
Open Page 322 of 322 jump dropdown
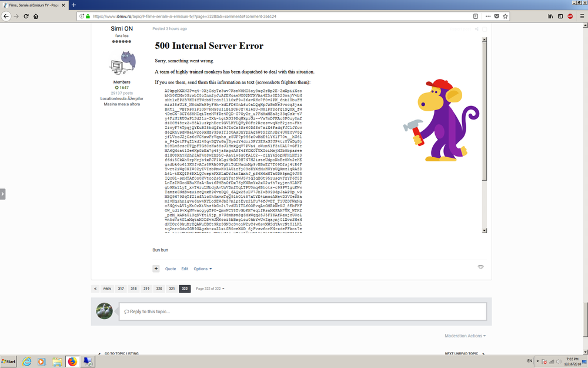pos(210,289)
